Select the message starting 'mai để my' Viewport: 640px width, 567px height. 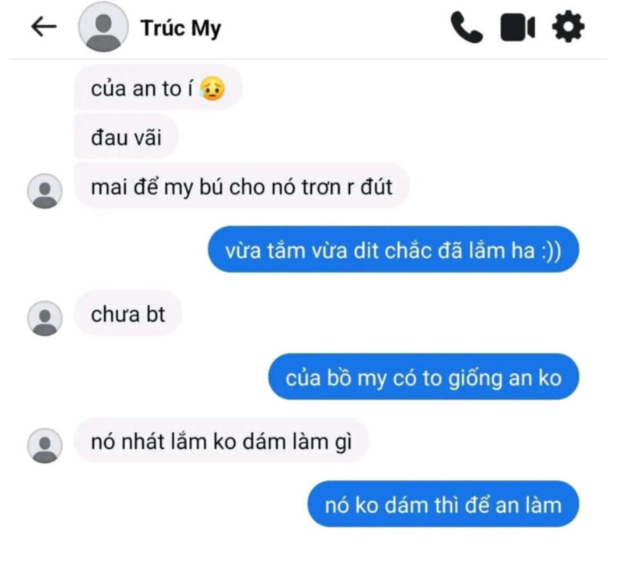click(242, 187)
